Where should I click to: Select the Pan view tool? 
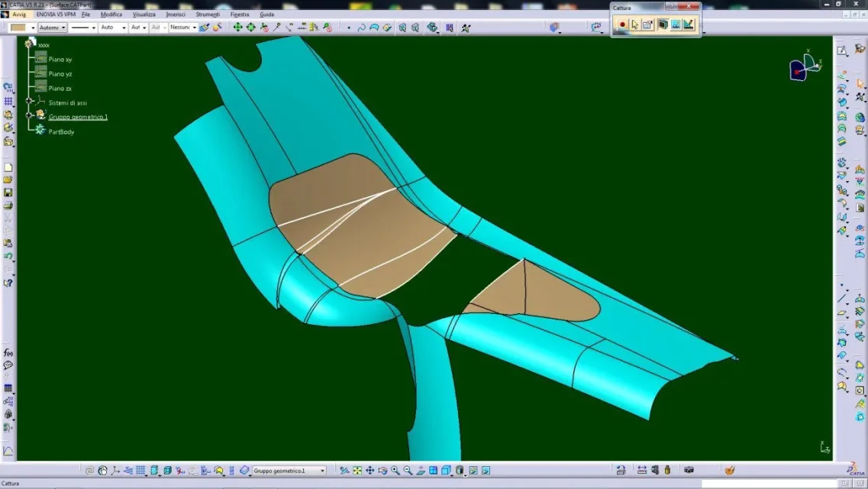tap(369, 471)
